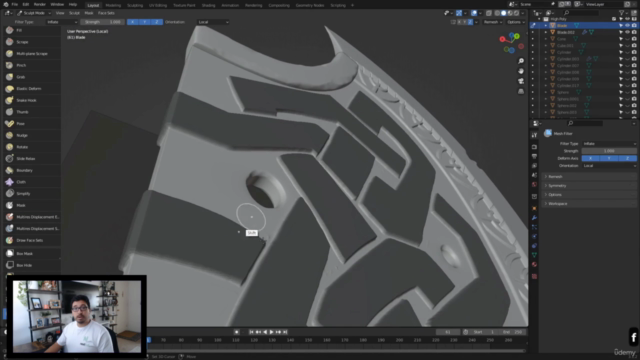
Task: Open the Options dropdown in viewport header
Action: click(516, 22)
